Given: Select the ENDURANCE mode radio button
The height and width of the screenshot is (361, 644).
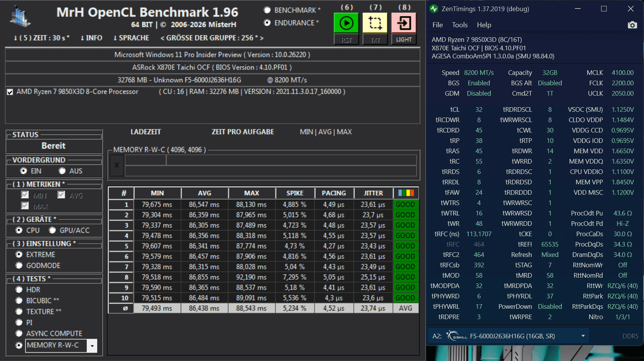Looking at the screenshot, I should [x=267, y=23].
